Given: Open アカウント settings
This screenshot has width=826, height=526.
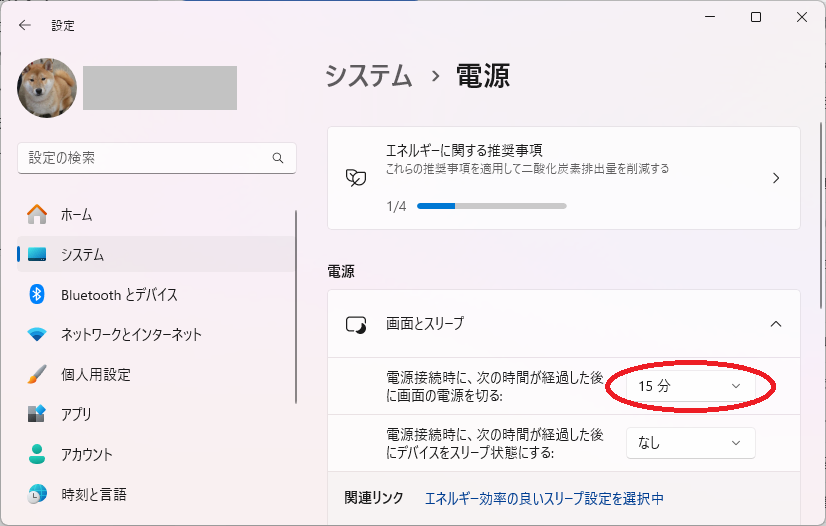Looking at the screenshot, I should [156, 454].
